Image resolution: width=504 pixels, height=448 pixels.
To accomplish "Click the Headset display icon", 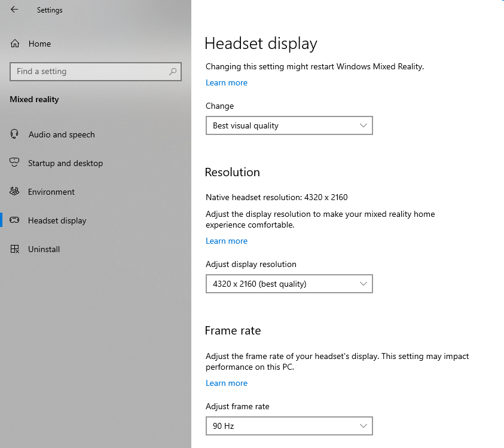I will (15, 220).
